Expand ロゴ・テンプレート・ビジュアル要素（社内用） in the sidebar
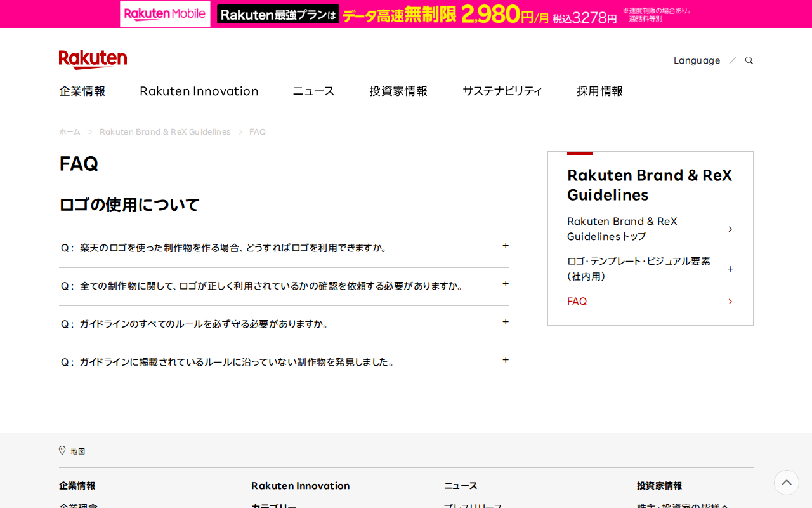Viewport: 812px width, 508px height. pyautogui.click(x=730, y=268)
